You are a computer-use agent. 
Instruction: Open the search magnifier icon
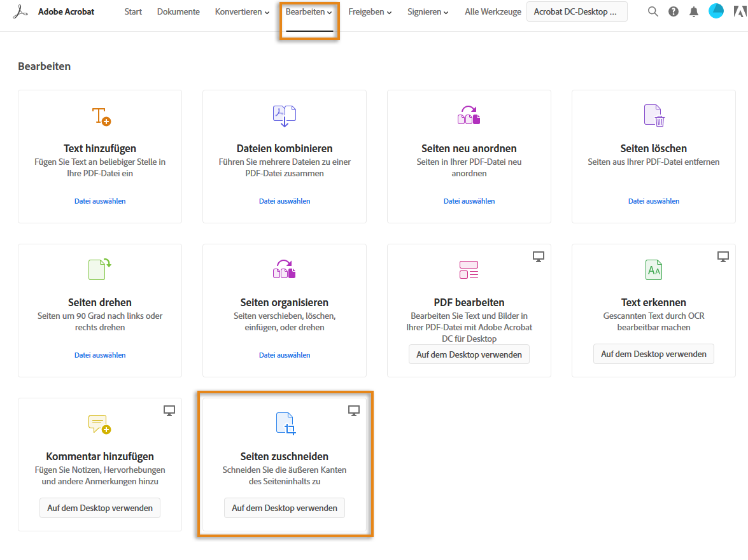pyautogui.click(x=653, y=11)
